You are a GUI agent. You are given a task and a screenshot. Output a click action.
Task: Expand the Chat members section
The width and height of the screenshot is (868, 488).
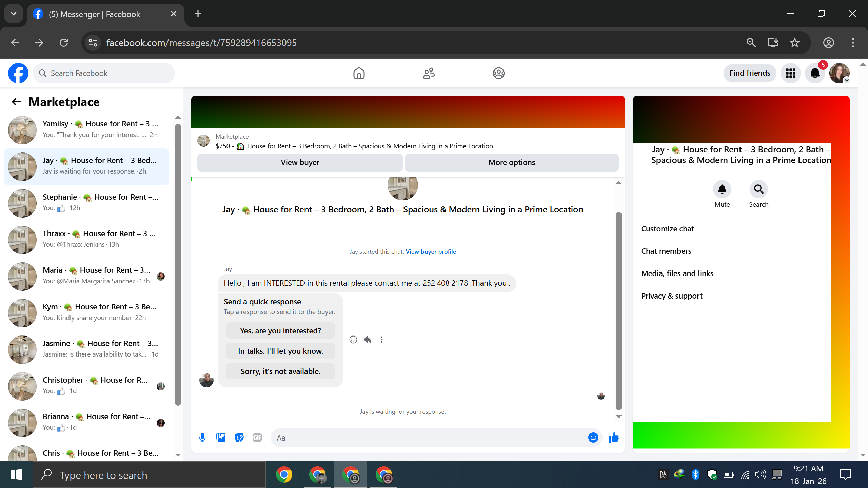click(x=666, y=251)
